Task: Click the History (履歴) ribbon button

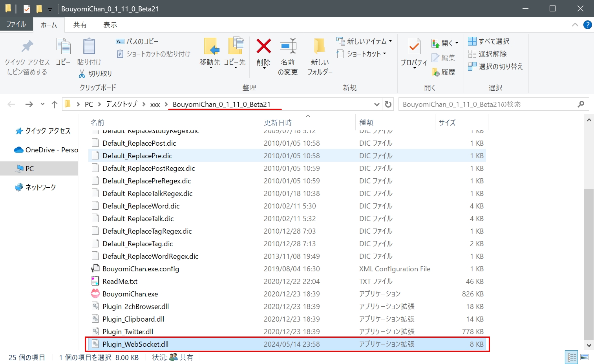Action: click(x=443, y=72)
